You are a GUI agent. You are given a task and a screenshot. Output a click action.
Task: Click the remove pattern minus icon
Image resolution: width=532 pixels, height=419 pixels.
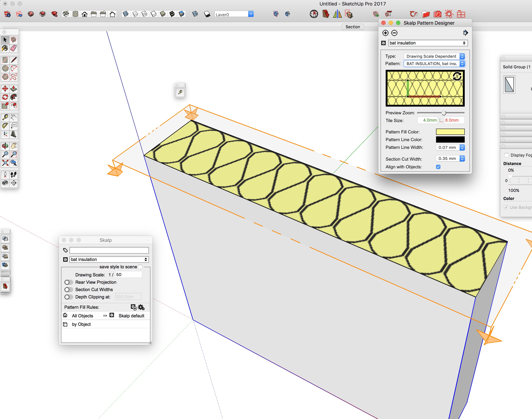coord(394,33)
